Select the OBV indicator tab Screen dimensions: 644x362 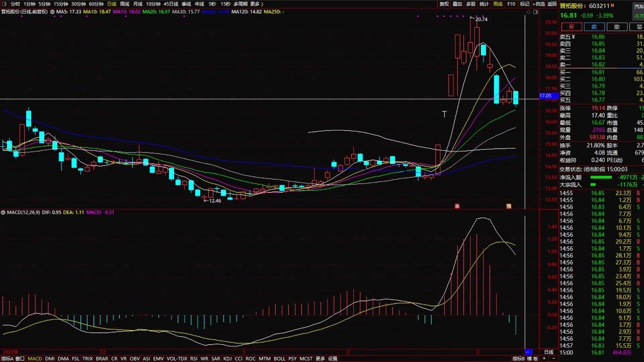click(135, 359)
